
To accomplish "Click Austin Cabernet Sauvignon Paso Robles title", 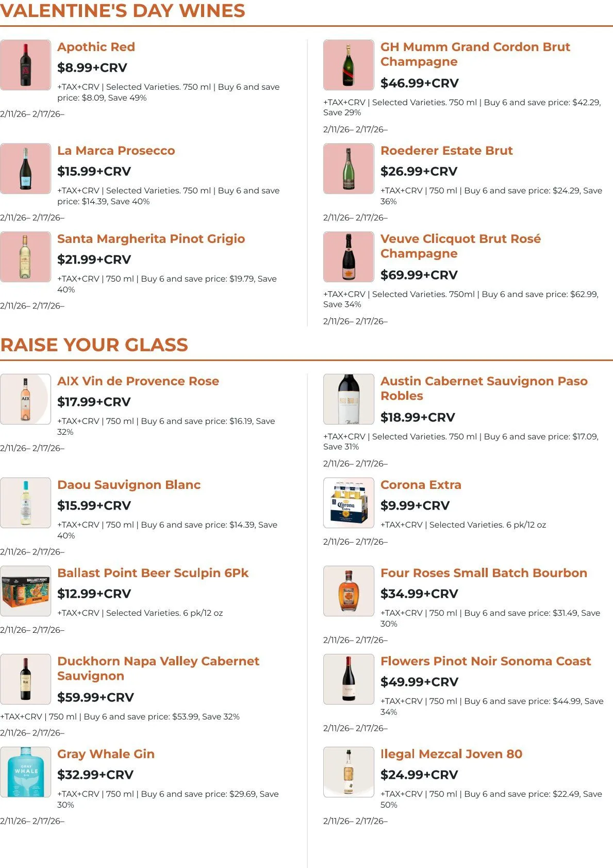I will [484, 388].
